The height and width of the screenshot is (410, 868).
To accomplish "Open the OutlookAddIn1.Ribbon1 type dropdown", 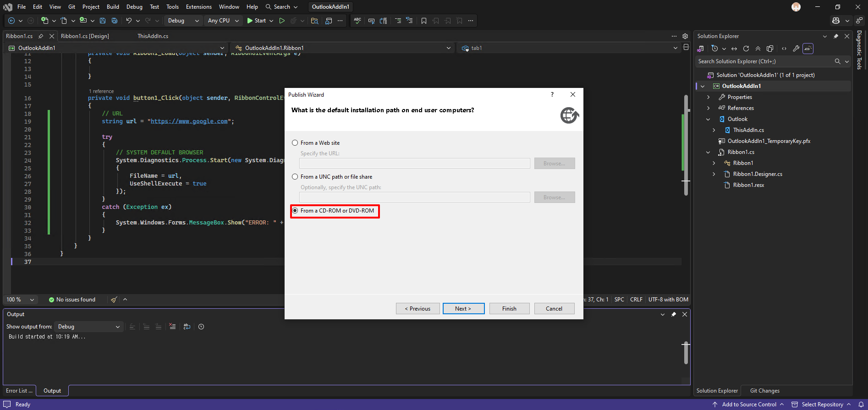I will 342,48.
